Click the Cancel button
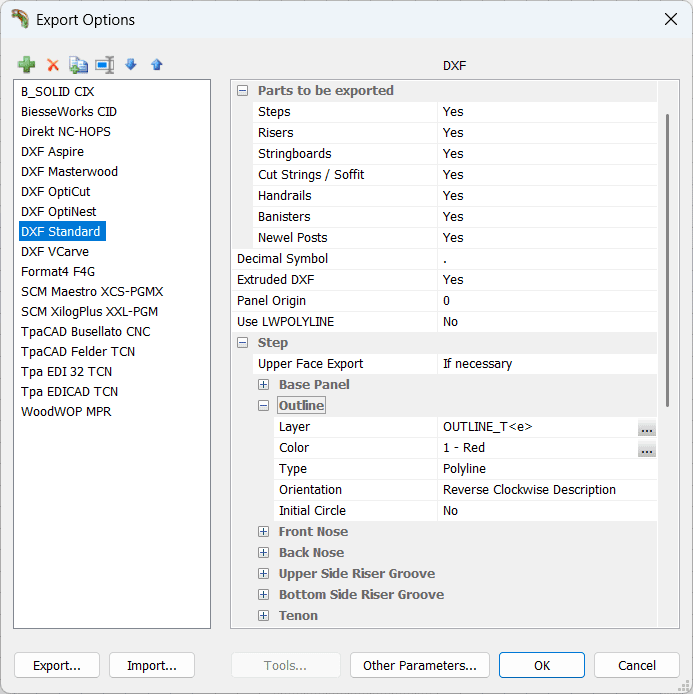This screenshot has width=693, height=694. [637, 665]
